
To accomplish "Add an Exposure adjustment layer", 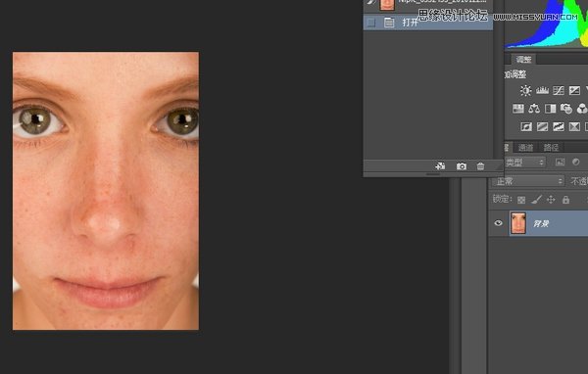I will [x=574, y=90].
